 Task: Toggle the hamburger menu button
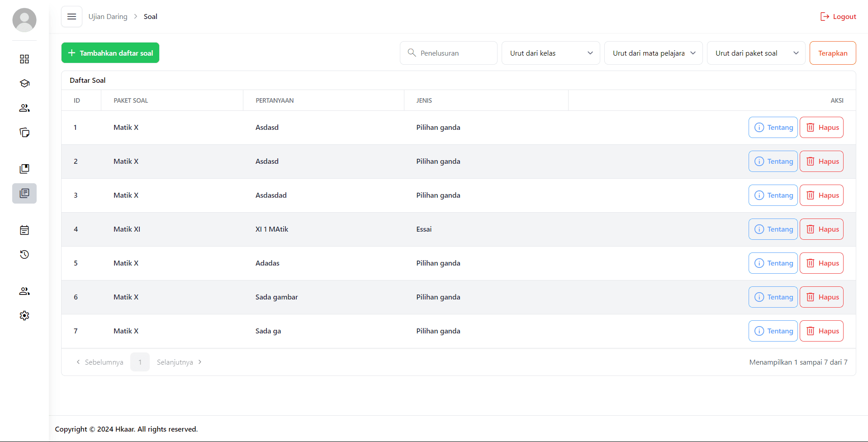click(71, 17)
